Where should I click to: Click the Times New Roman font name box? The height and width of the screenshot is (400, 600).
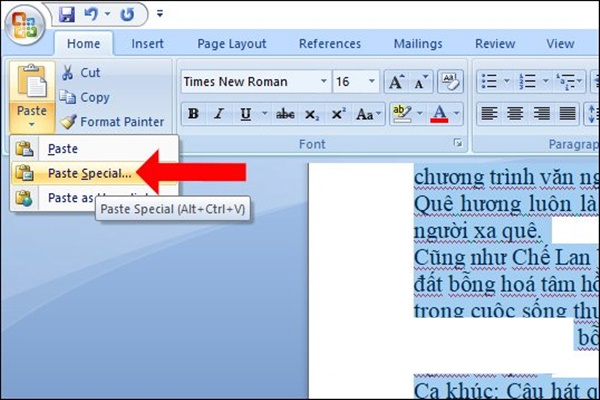pos(249,82)
